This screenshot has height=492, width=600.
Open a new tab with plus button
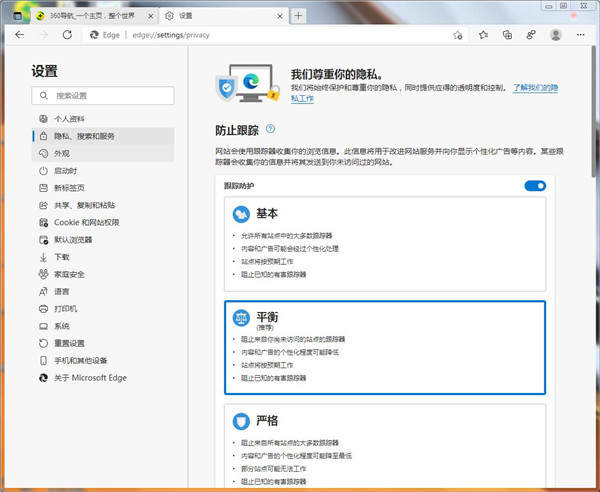[299, 15]
